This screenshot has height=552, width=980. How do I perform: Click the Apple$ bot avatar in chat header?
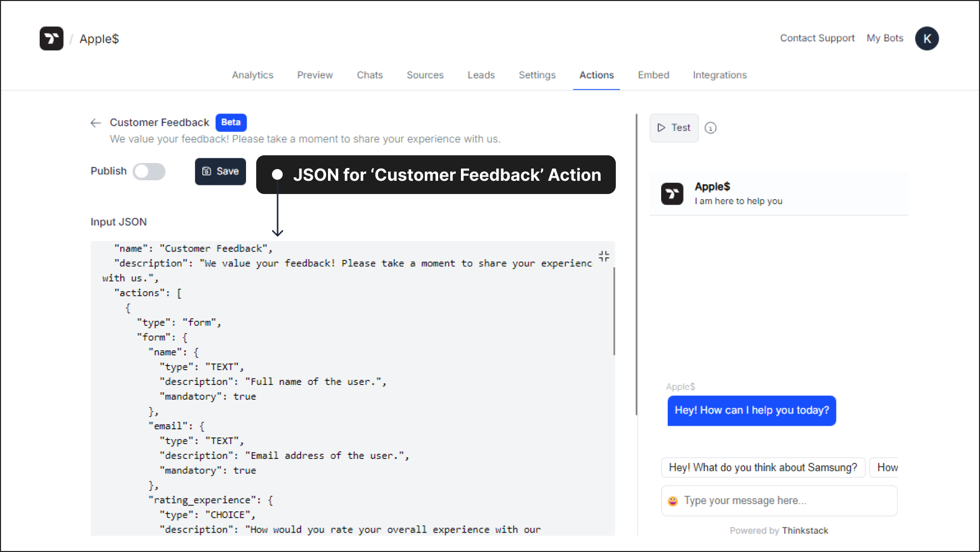click(672, 194)
